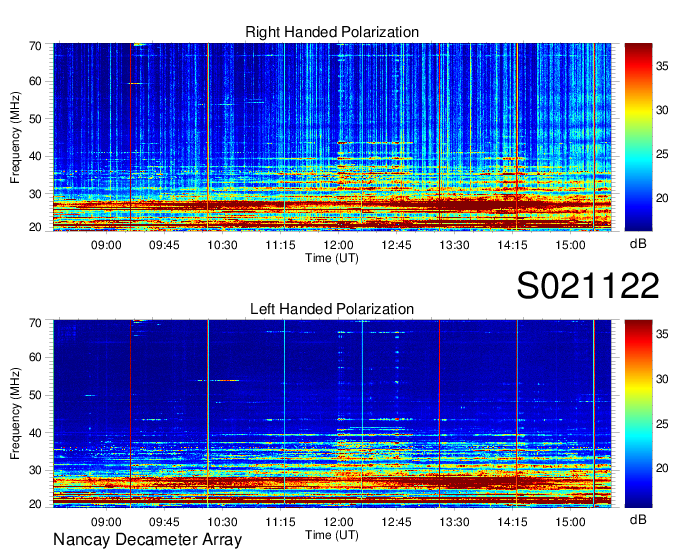Click "12:00" tick on the right-handed plot time axis
Image resolution: width=680 pixels, height=552 pixels.
tap(338, 245)
